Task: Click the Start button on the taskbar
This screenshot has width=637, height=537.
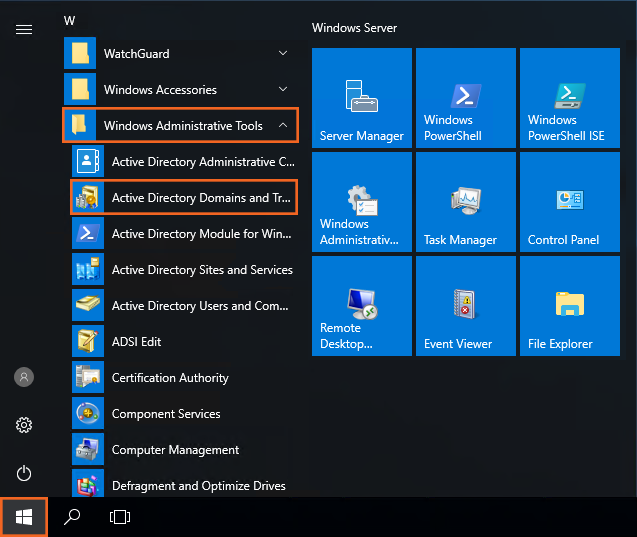Action: coord(24,517)
